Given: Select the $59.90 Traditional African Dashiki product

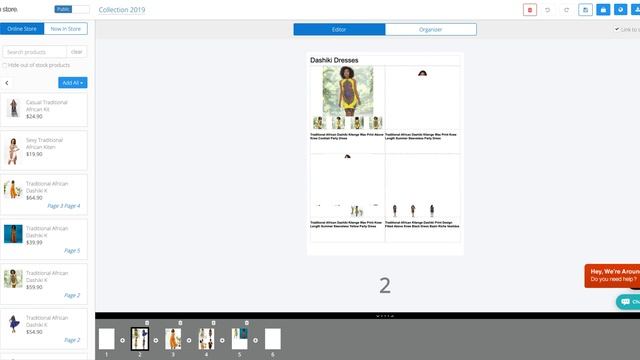Looking at the screenshot, I should 44,284.
